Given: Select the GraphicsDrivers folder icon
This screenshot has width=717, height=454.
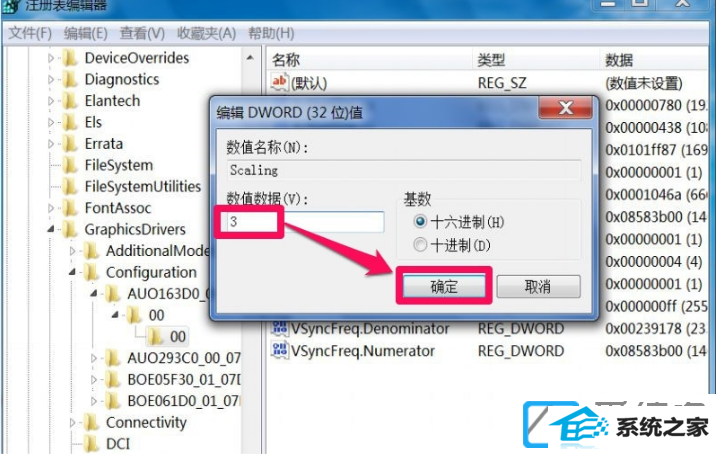Looking at the screenshot, I should (x=70, y=229).
